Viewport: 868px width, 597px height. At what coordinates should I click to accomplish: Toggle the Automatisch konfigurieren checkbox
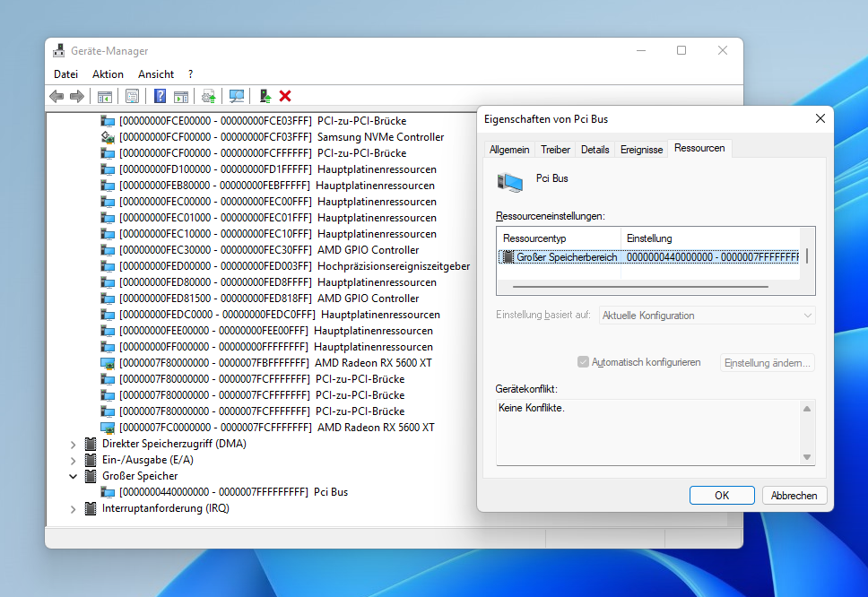tap(583, 362)
